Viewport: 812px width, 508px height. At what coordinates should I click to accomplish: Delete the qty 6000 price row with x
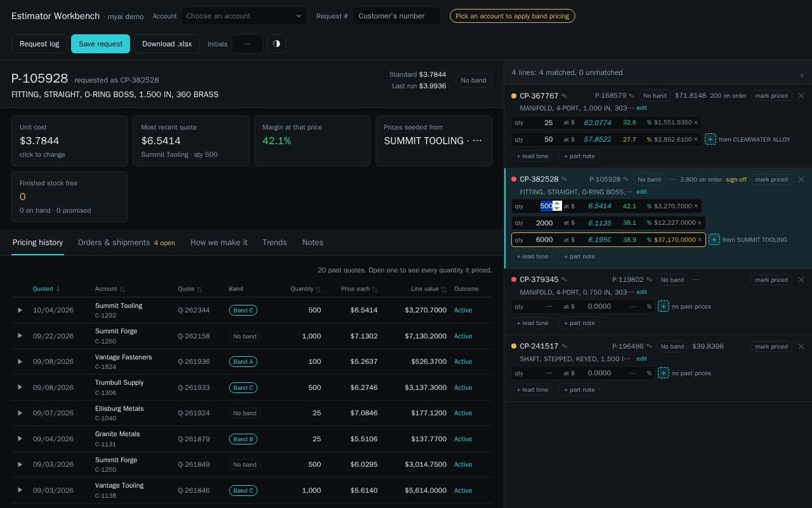pyautogui.click(x=700, y=239)
